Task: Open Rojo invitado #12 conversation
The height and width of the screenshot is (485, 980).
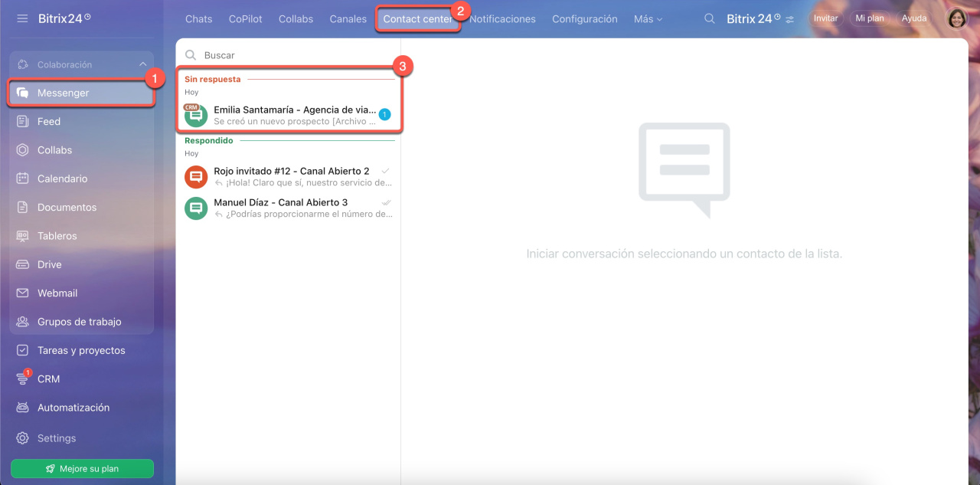Action: (x=289, y=177)
